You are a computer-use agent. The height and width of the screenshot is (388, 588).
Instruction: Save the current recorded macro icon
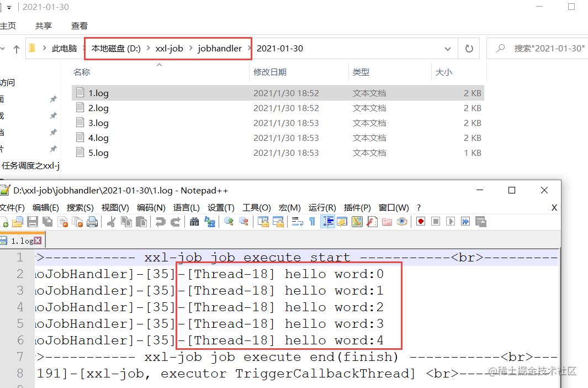[x=481, y=222]
